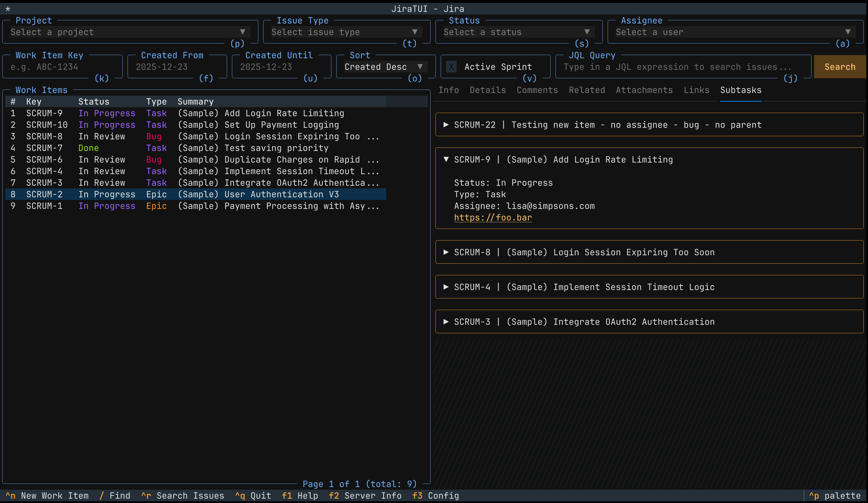The width and height of the screenshot is (868, 503).
Task: Focus the Created Until date field
Action: (x=282, y=67)
